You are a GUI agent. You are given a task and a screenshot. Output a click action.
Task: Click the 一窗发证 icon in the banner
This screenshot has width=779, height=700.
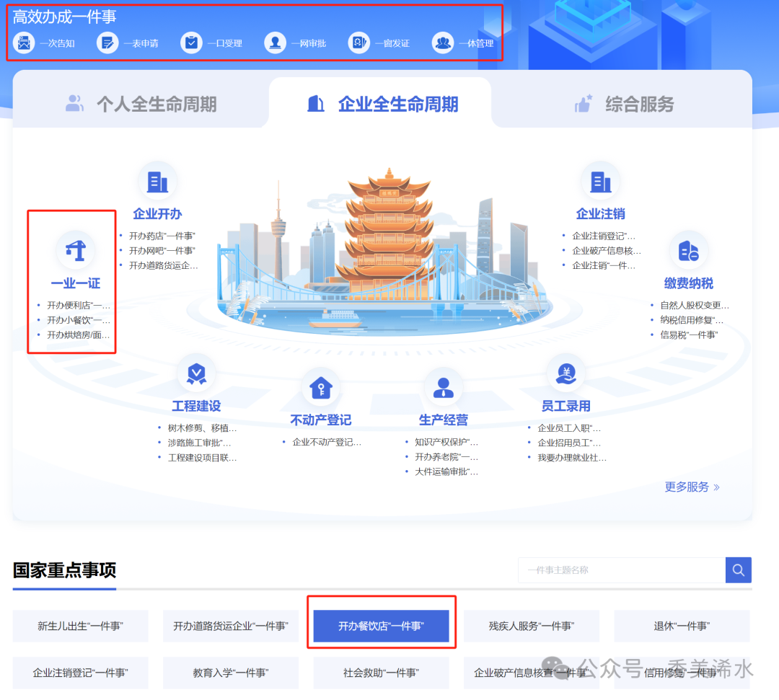click(x=358, y=43)
